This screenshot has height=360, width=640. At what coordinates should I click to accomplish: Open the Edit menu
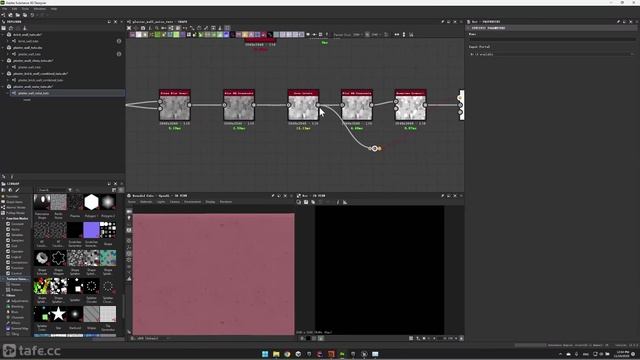tap(14, 9)
